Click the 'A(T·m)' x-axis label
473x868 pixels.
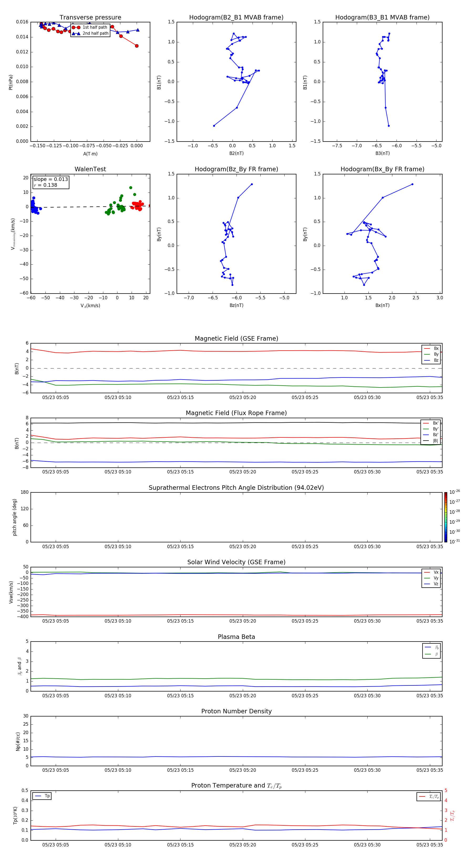90,154
